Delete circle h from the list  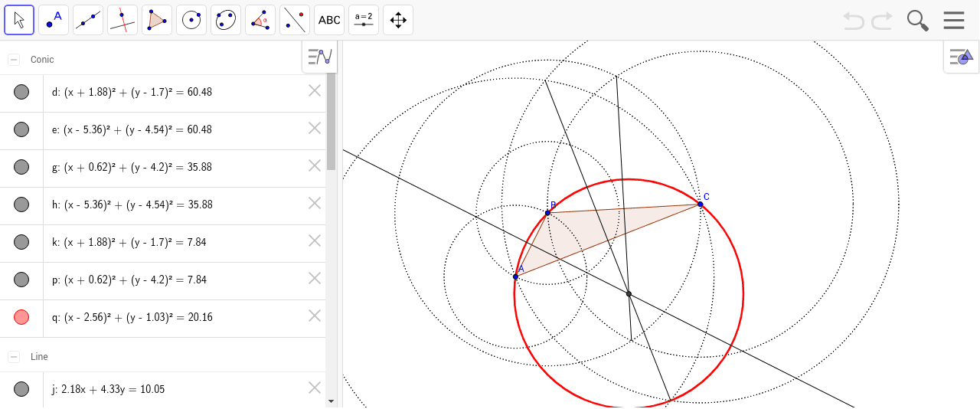click(x=315, y=204)
